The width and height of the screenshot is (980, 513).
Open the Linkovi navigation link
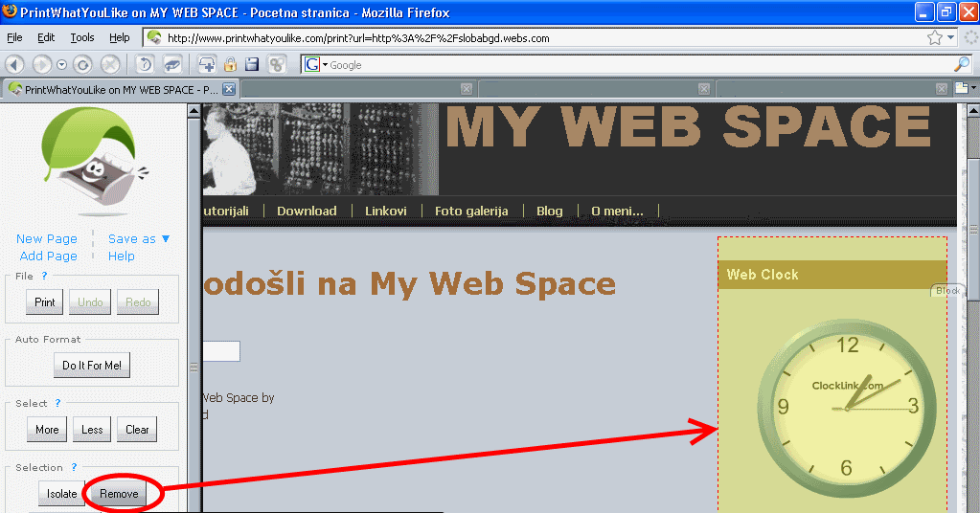[386, 211]
